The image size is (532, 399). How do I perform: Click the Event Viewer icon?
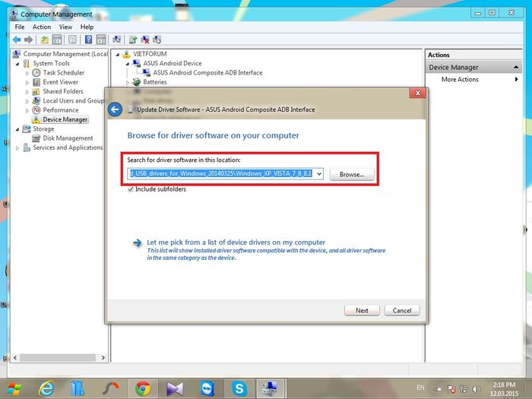pos(36,82)
